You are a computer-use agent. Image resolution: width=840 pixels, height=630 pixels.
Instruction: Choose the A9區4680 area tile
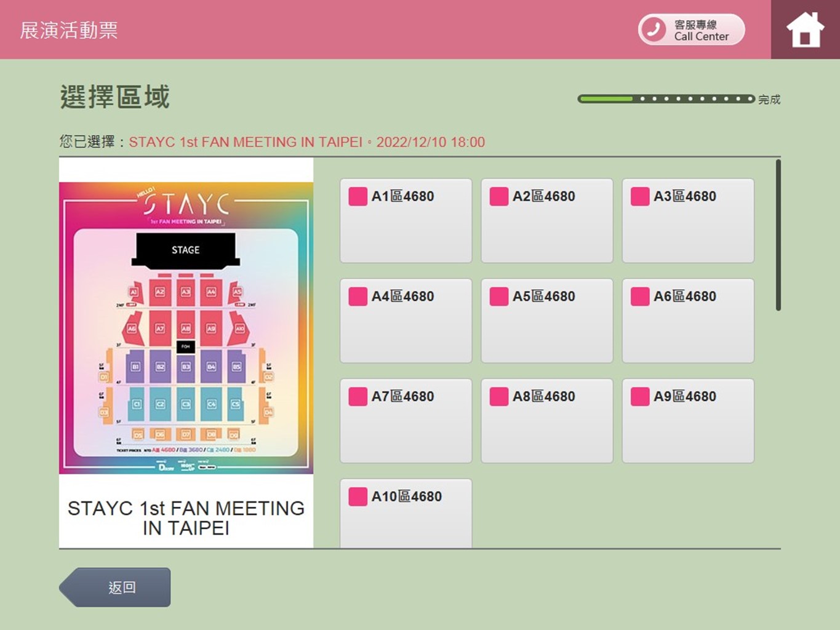pos(687,421)
